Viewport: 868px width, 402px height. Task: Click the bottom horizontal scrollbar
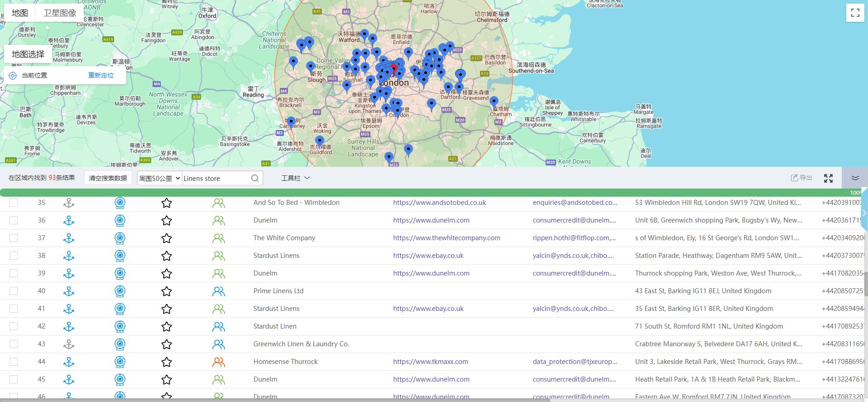pos(274,400)
